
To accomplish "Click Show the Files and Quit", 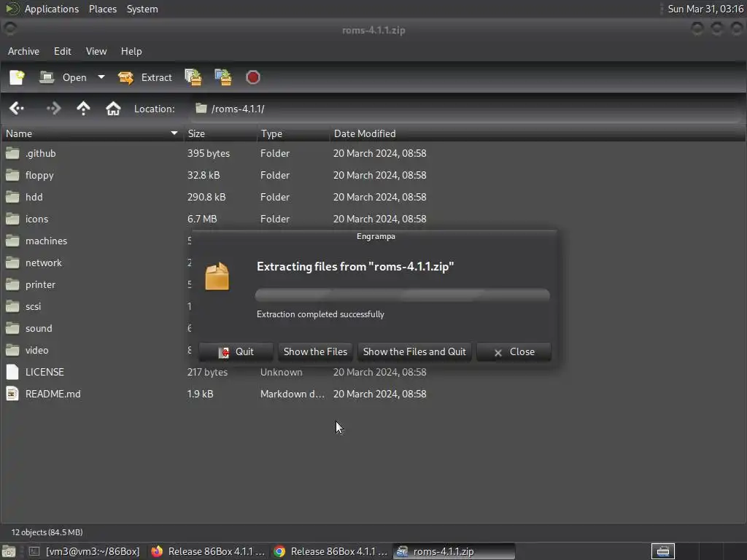I will (414, 352).
